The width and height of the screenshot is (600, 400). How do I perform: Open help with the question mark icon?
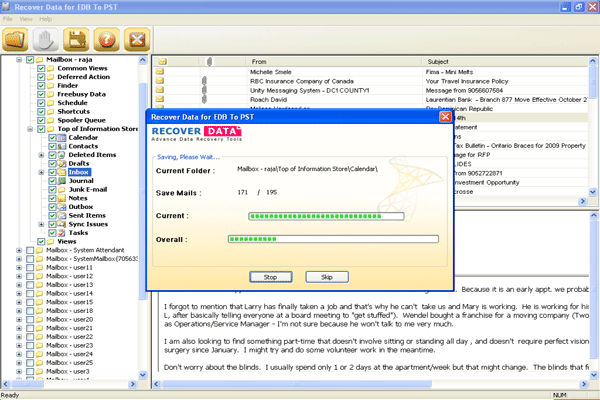104,37
